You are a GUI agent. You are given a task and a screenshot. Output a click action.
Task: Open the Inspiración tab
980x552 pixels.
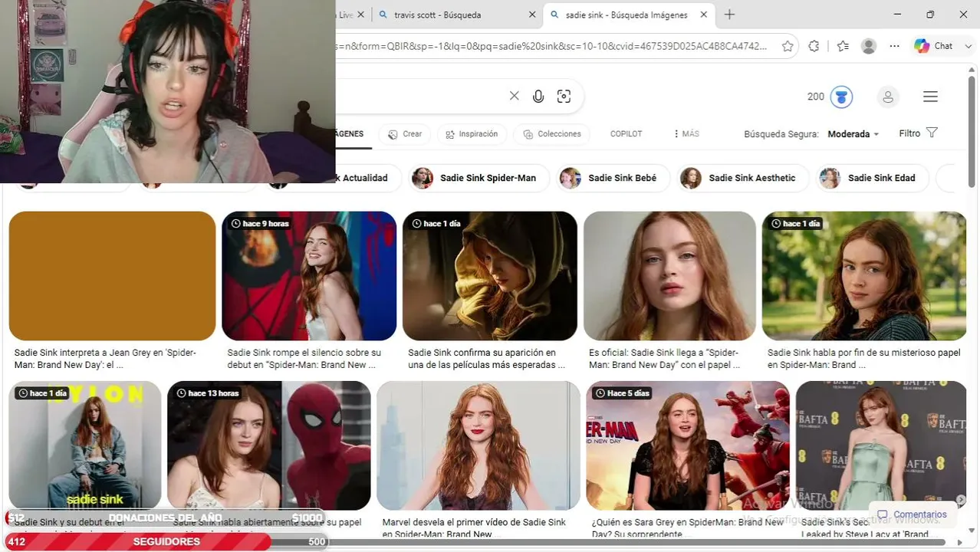(472, 134)
